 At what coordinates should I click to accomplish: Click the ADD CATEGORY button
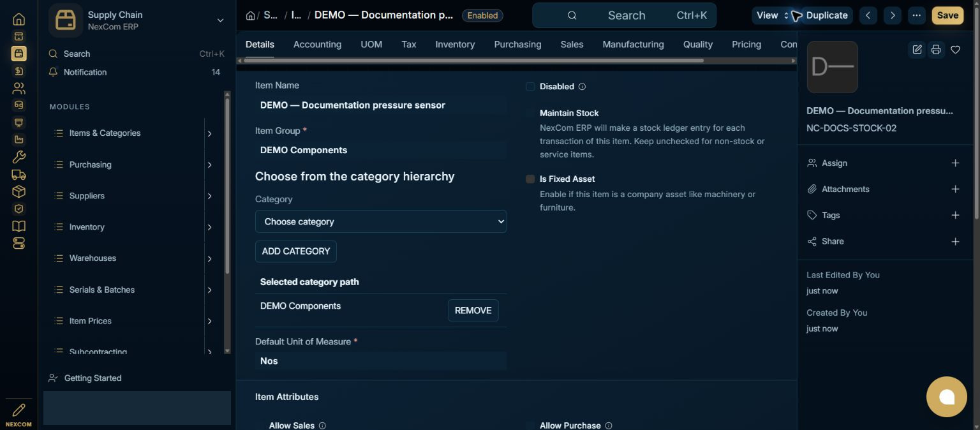tap(296, 251)
